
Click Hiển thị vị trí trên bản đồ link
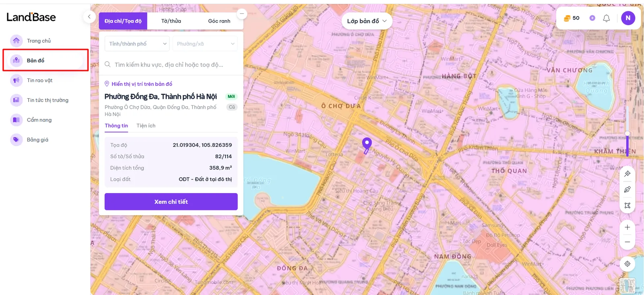[x=142, y=84]
